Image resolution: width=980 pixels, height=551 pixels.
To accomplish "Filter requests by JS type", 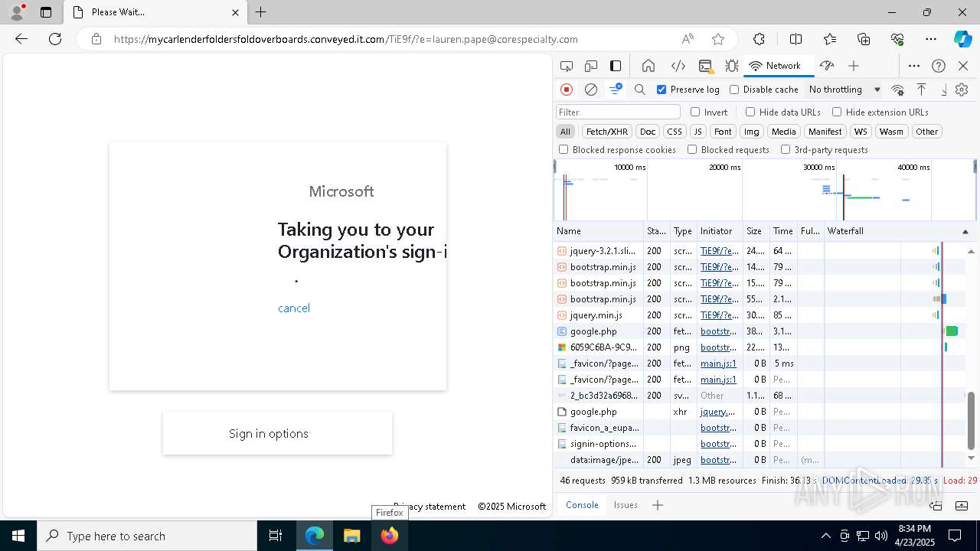I will click(x=697, y=132).
